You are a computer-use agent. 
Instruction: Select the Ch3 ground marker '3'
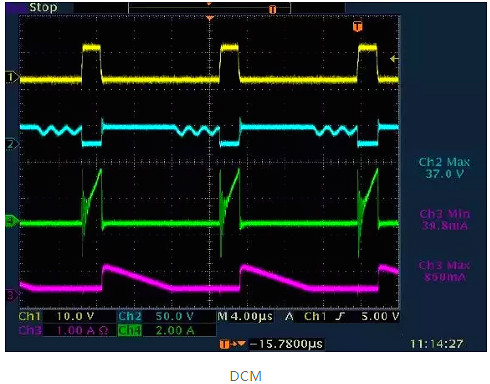pos(12,294)
